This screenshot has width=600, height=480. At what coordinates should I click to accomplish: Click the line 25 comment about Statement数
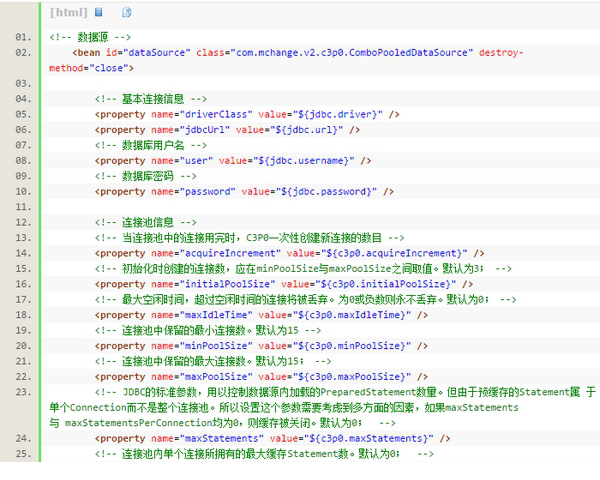coord(264,454)
